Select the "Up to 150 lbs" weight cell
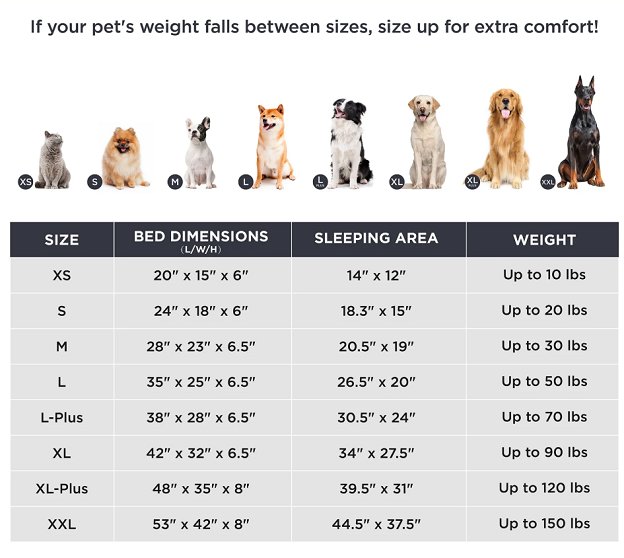This screenshot has height=558, width=624. coord(544,523)
